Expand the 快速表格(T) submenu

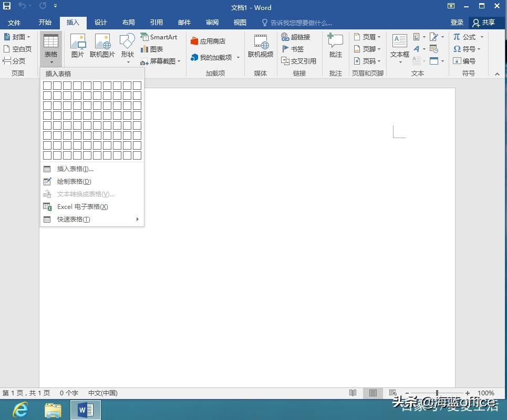tap(92, 219)
